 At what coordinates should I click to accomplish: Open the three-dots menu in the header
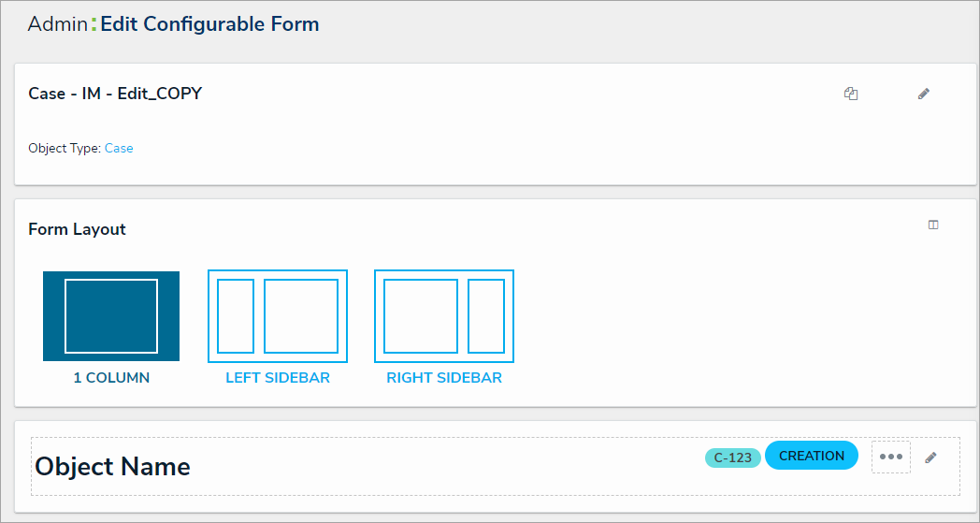[x=891, y=457]
